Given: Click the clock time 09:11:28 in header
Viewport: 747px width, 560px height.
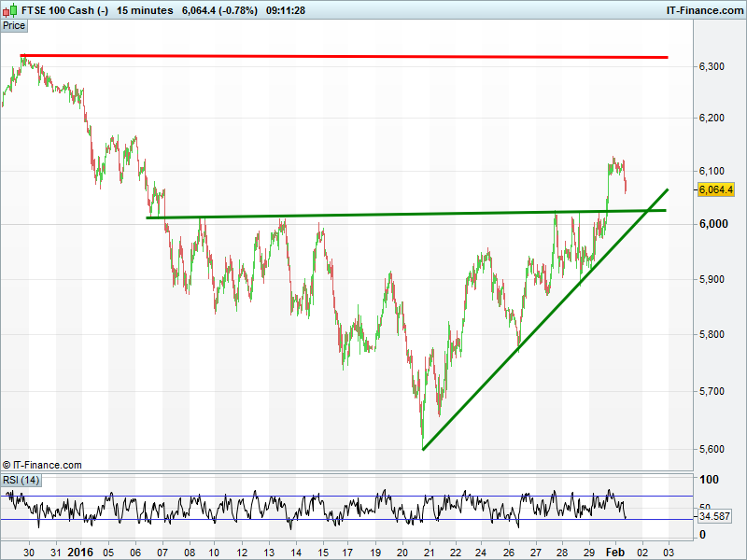Looking at the screenshot, I should click(286, 10).
